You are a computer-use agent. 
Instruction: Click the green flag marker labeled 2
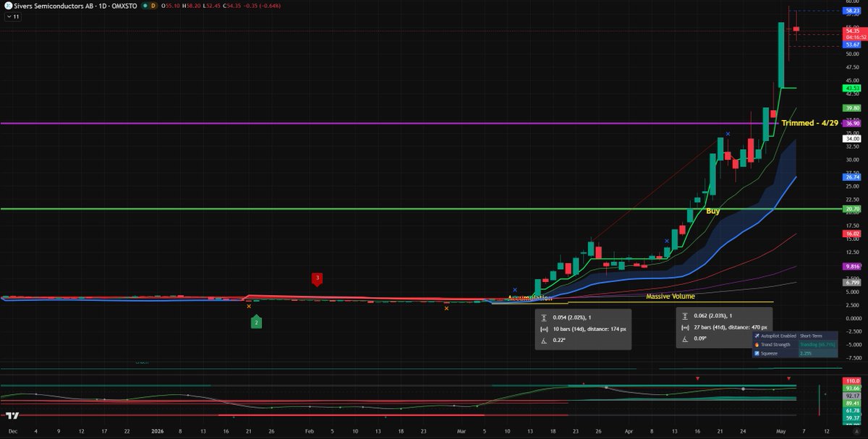pos(256,322)
